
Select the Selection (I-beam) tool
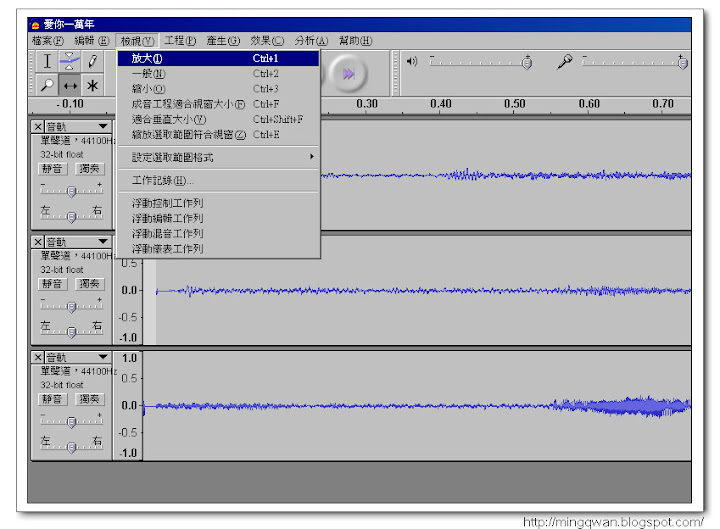point(47,61)
